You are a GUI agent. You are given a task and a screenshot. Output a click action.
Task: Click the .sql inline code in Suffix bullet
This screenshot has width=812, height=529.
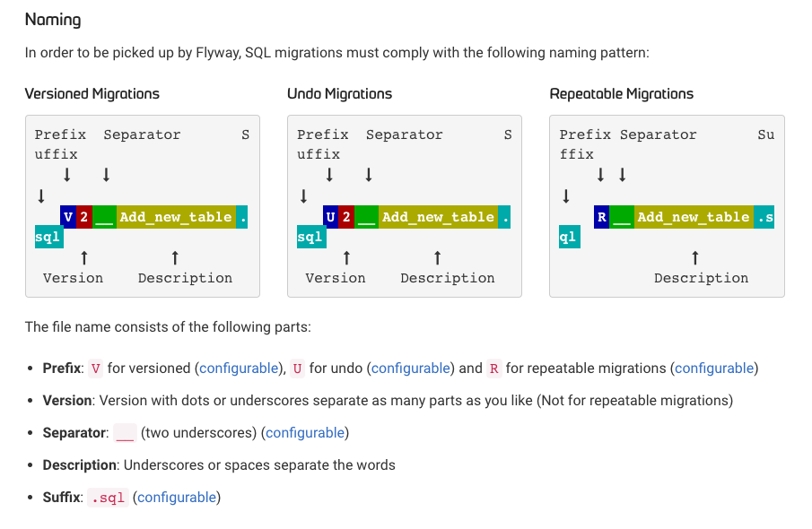[x=108, y=498]
